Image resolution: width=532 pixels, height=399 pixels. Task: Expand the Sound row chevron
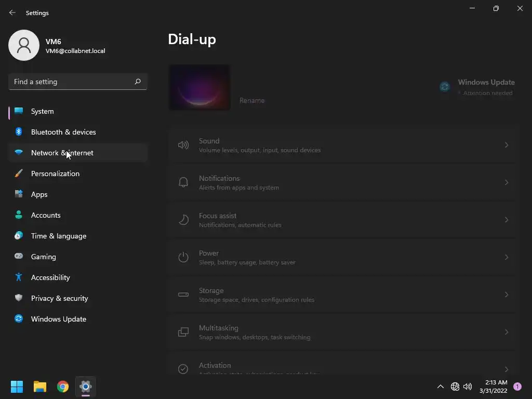506,145
